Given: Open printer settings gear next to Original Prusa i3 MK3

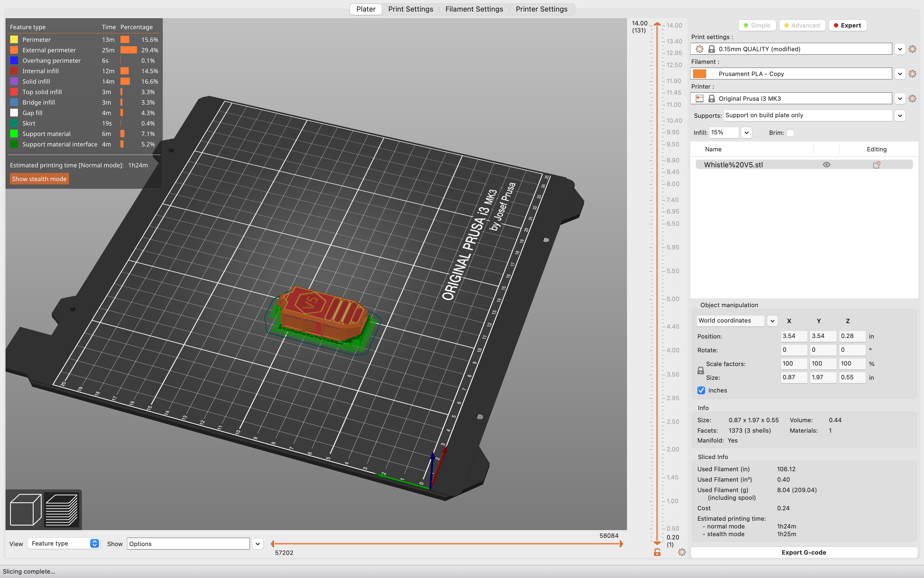Looking at the screenshot, I should [912, 99].
